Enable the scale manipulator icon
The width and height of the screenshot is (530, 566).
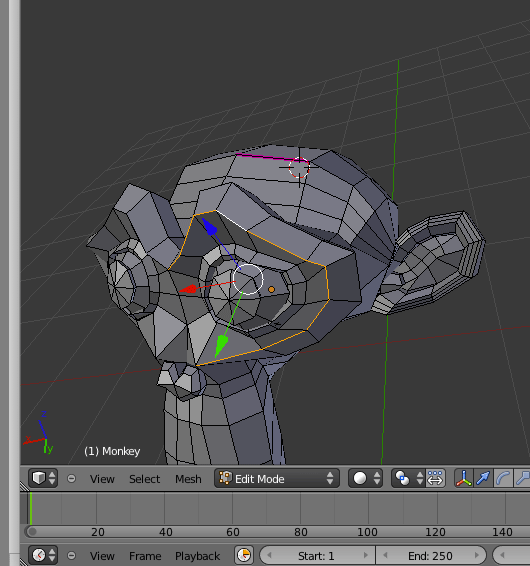tap(522, 478)
